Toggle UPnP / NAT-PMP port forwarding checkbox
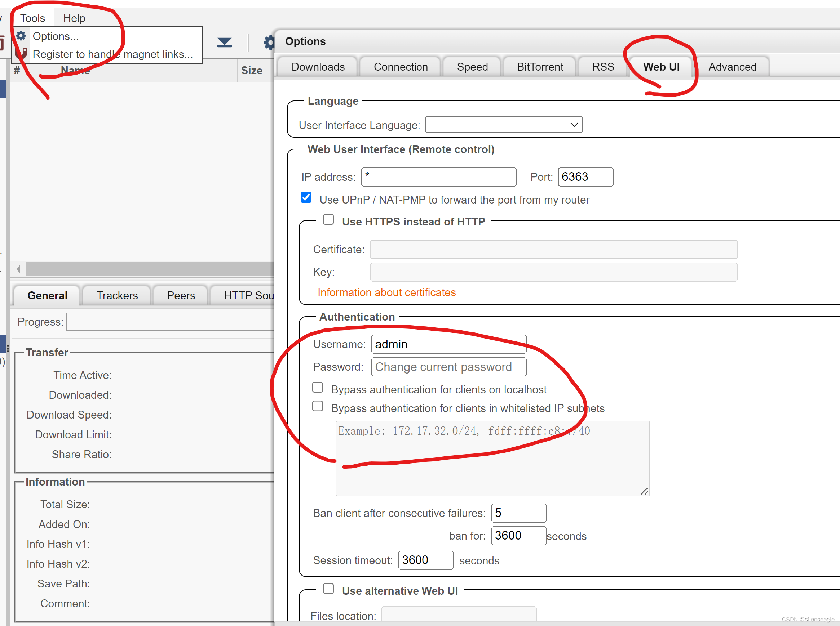Image resolution: width=840 pixels, height=626 pixels. 306,198
